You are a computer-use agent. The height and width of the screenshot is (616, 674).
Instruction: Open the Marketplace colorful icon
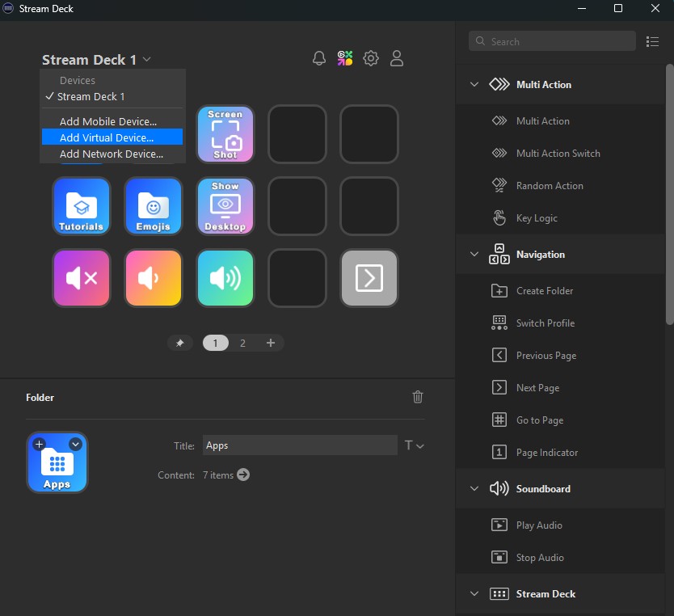(345, 58)
